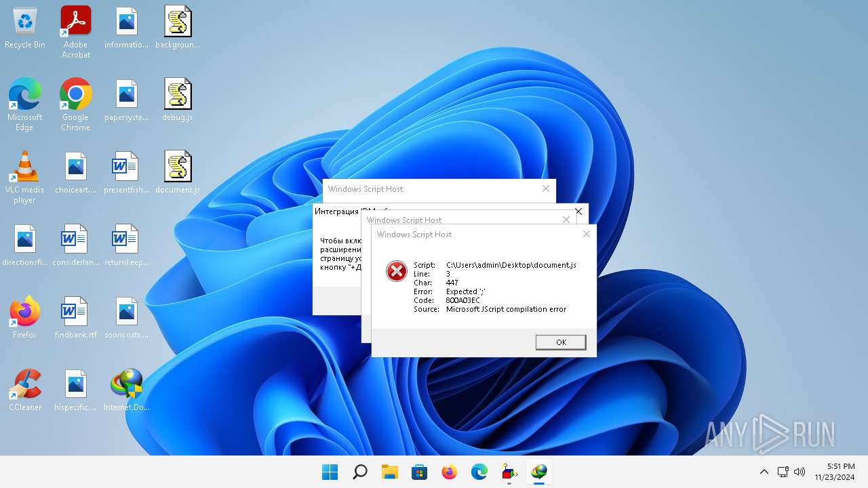Click the red error icon in dialog
Screen dimensions: 868x488
tap(397, 271)
